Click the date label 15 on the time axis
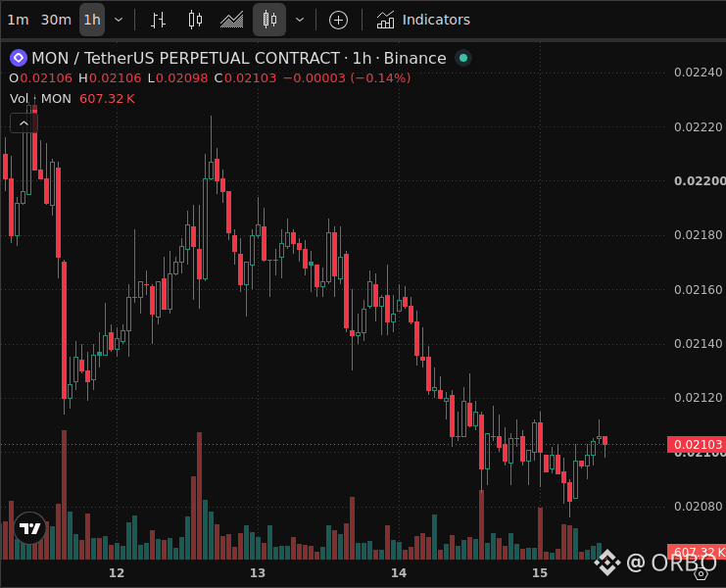 pos(540,573)
